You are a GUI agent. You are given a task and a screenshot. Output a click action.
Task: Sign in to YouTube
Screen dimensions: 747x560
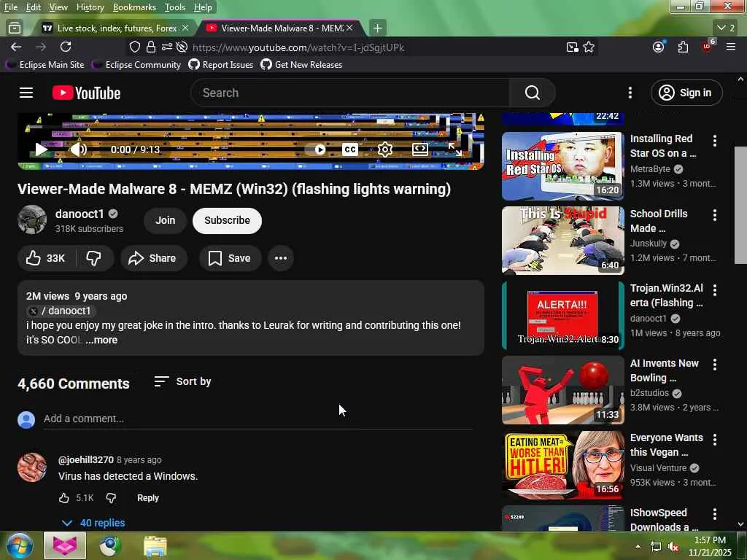[x=686, y=93]
